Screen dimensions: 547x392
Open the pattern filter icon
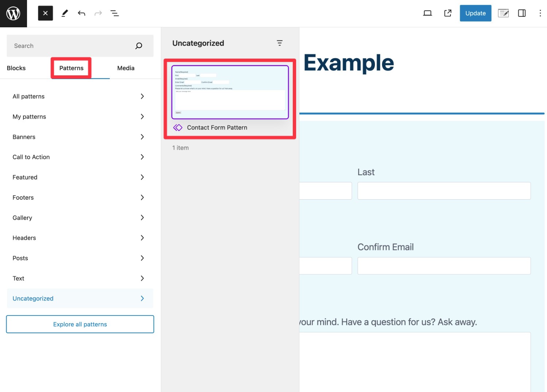point(279,43)
